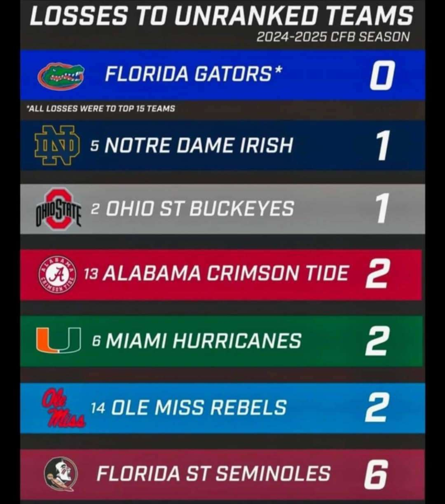Click the Ohio St Buckeyes text
Screen dimensions: 445x504
[x=200, y=209]
